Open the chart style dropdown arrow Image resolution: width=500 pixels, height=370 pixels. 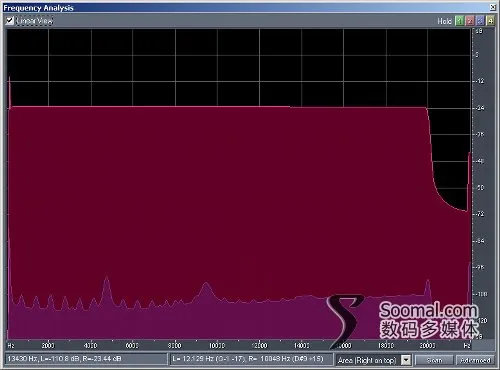406,360
